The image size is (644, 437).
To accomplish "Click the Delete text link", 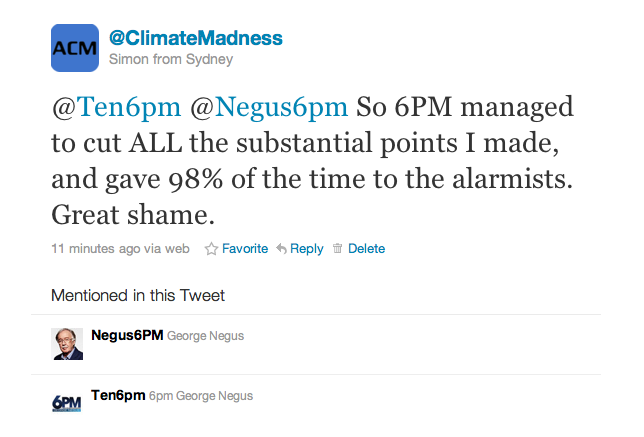I will pyautogui.click(x=366, y=249).
